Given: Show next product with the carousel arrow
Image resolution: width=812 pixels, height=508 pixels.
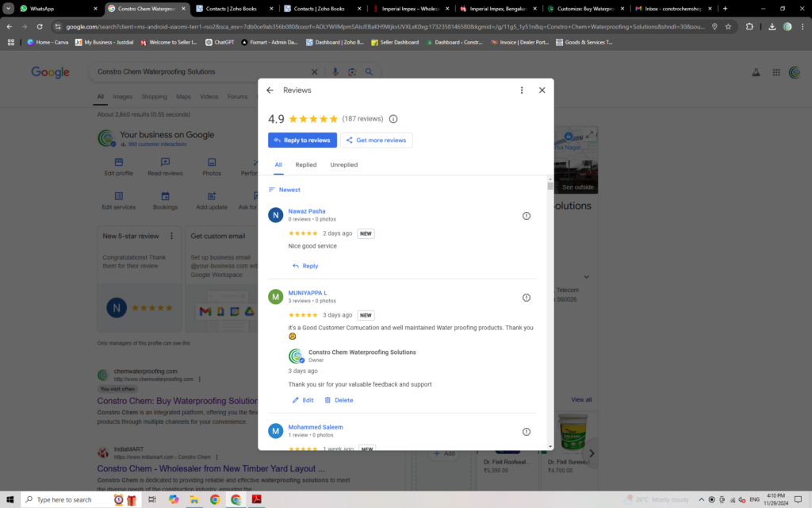Looking at the screenshot, I should click(x=592, y=453).
